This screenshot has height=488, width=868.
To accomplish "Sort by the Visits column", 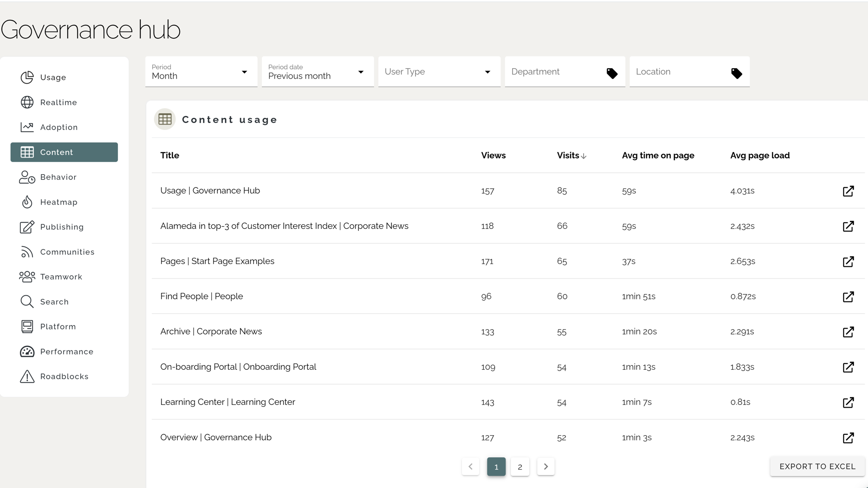I will (571, 155).
